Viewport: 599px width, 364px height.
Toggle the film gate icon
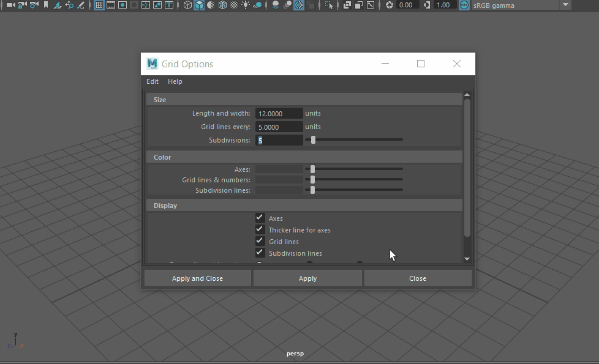click(x=111, y=5)
